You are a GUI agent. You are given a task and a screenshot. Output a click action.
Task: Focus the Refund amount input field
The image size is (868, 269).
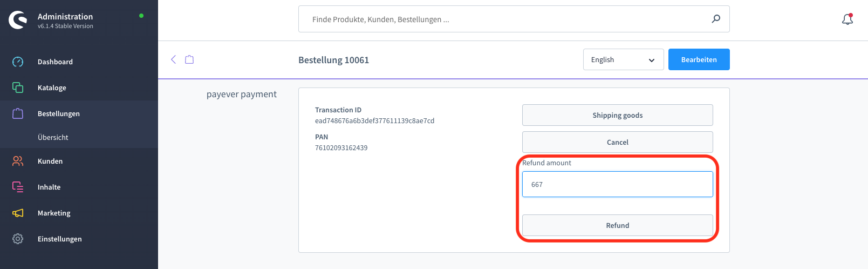pos(617,184)
